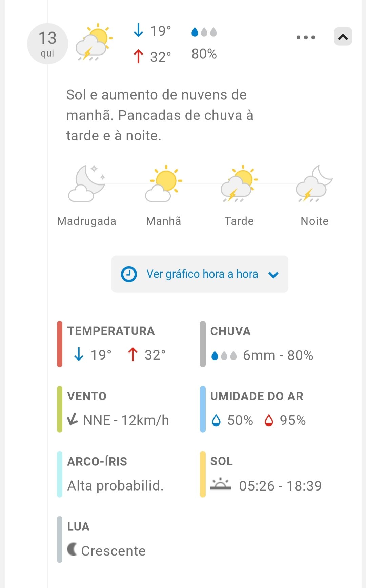Click the Noite night storm icon
The width and height of the screenshot is (366, 588).
pyautogui.click(x=314, y=183)
